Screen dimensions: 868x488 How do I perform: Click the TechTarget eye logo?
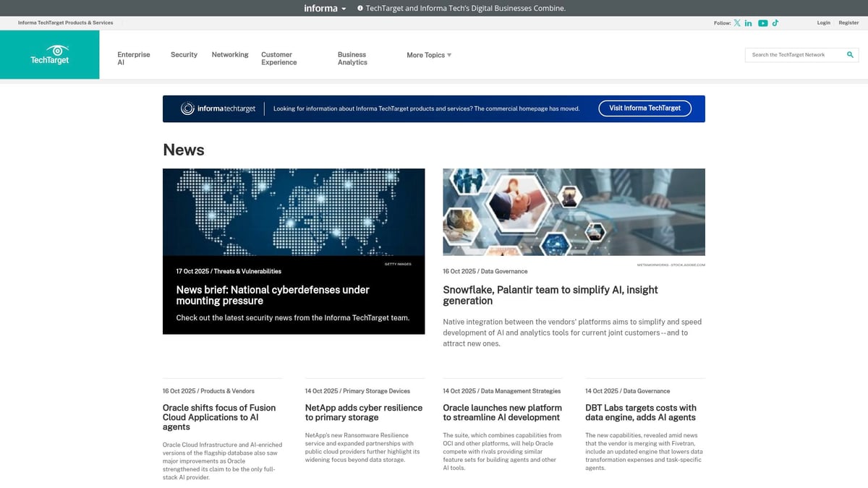pos(50,54)
